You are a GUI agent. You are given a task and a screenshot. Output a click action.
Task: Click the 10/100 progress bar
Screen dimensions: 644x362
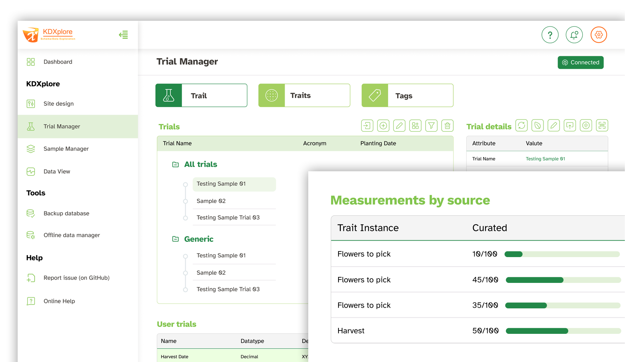(562, 254)
